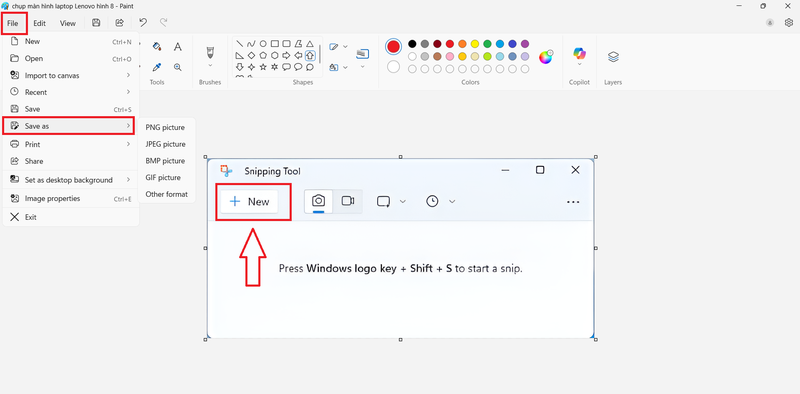800x394 pixels.
Task: Select Color 2 secondary swatch
Action: pyautogui.click(x=393, y=67)
